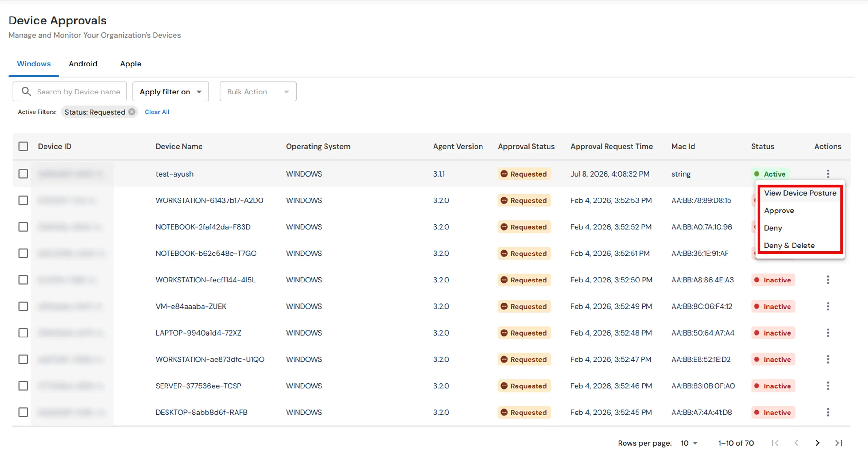
Task: Click the DESKTOP-8abb8d6f-RAFB device name
Action: (x=201, y=412)
